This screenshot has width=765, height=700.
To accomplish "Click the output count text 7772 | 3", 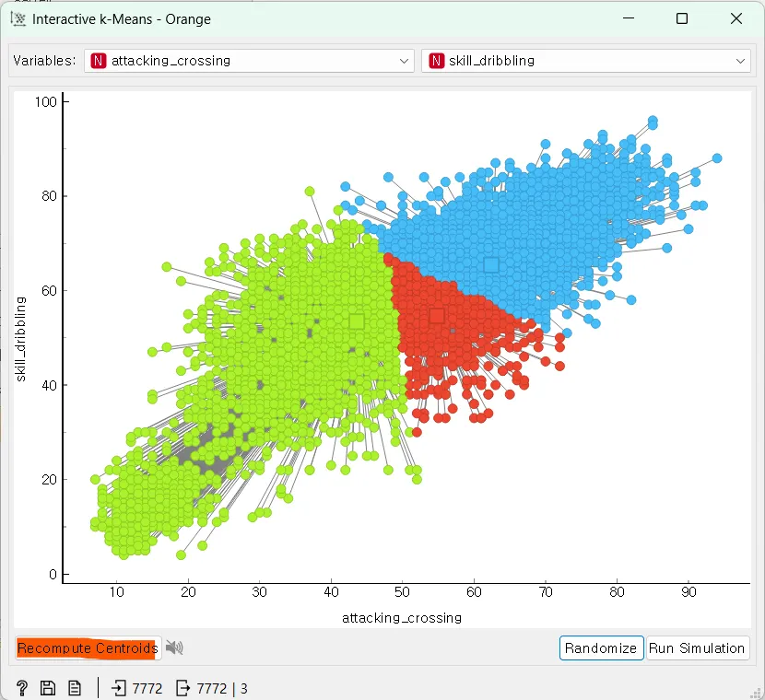I will tap(222, 688).
